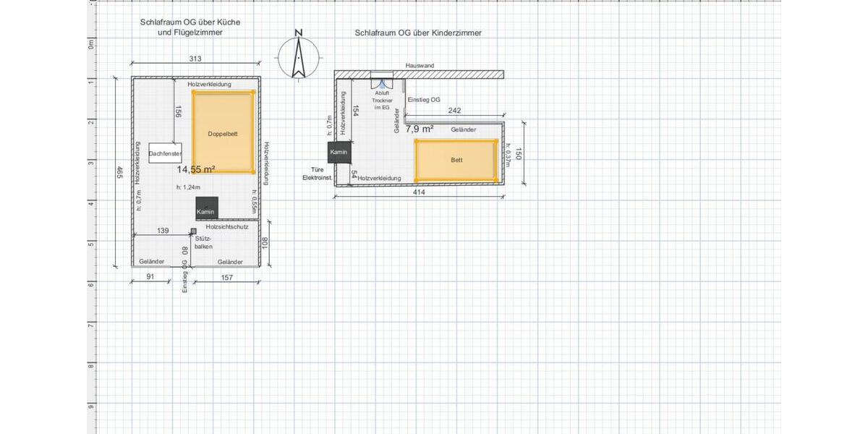Click the Türe Elektroinst. label
This screenshot has width=868, height=434.
coord(316,174)
